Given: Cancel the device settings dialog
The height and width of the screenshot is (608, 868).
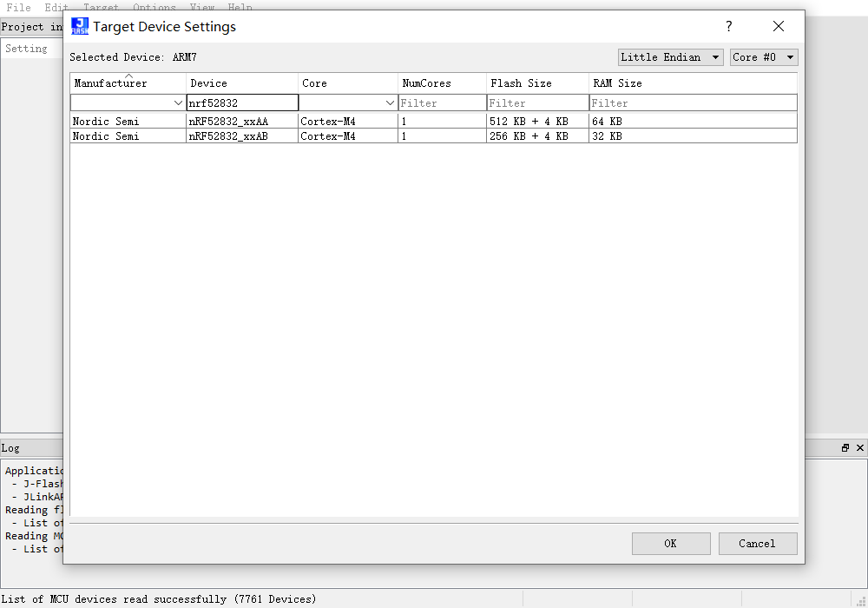Looking at the screenshot, I should tap(758, 544).
